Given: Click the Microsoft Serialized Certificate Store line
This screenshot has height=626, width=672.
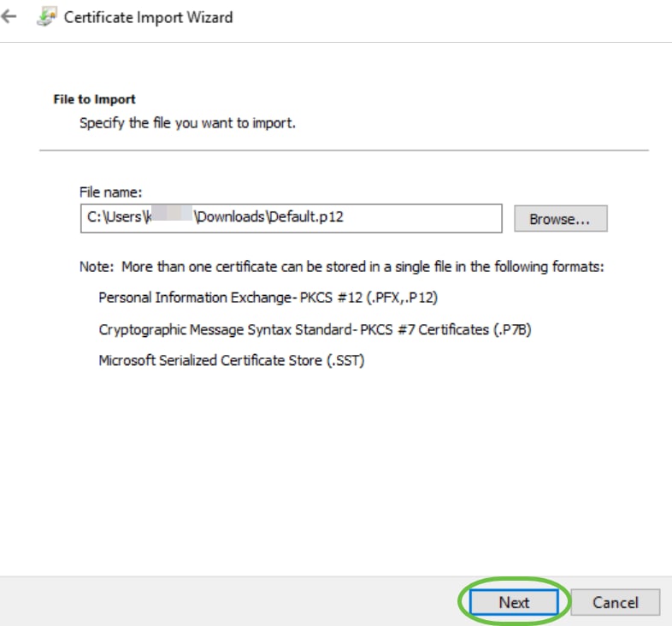Looking at the screenshot, I should coord(232,360).
